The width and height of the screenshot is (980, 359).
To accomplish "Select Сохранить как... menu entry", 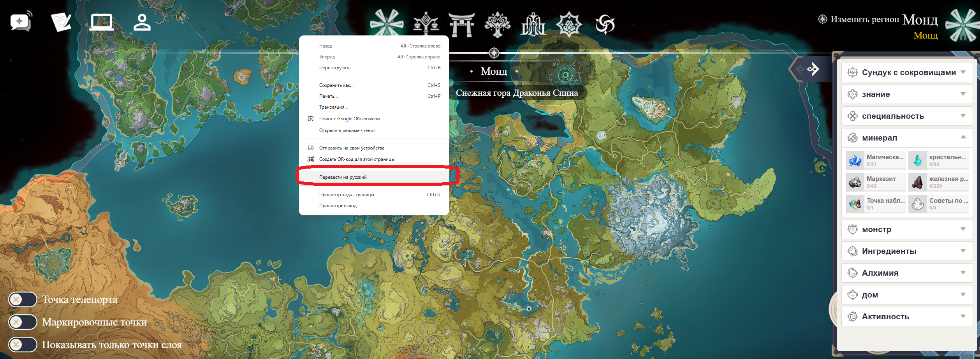I will [374, 85].
